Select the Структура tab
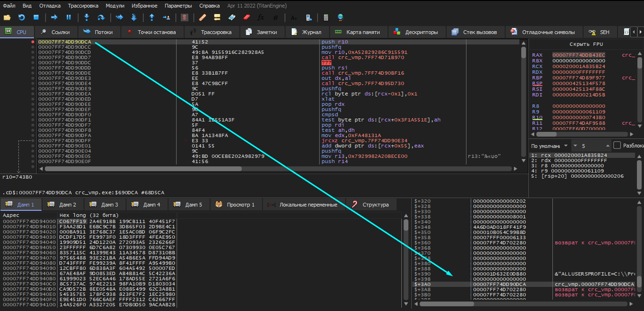The height and width of the screenshot is (311, 644). [371, 205]
